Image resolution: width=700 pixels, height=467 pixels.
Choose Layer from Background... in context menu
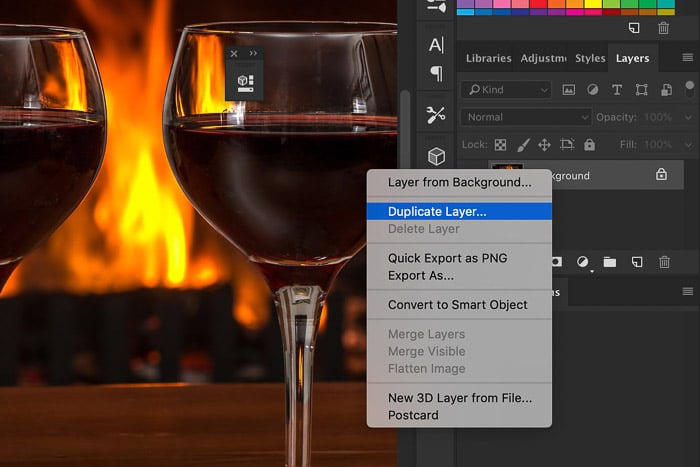click(x=459, y=182)
